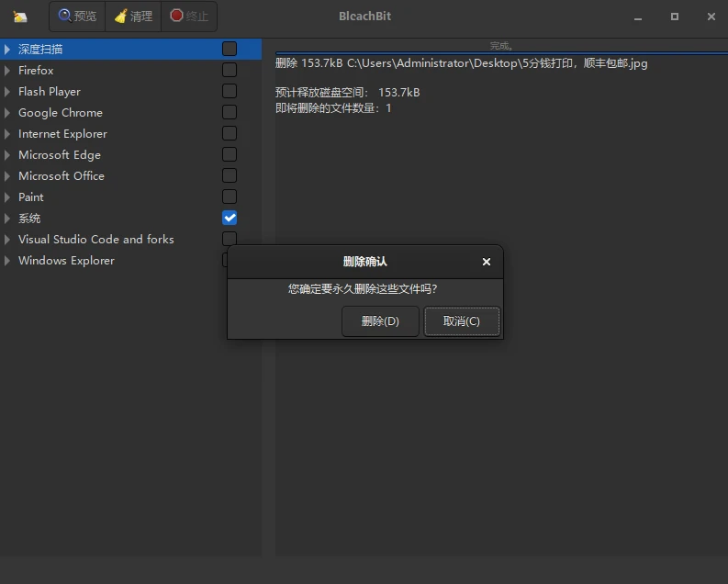Click the 您确定要永久删除这些文件吗 message
The image size is (728, 584).
(363, 288)
